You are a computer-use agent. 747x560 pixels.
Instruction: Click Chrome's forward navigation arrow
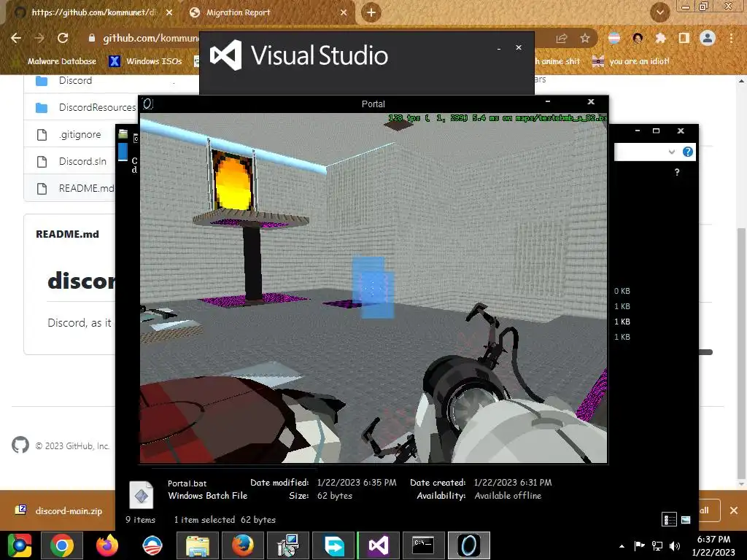click(39, 38)
